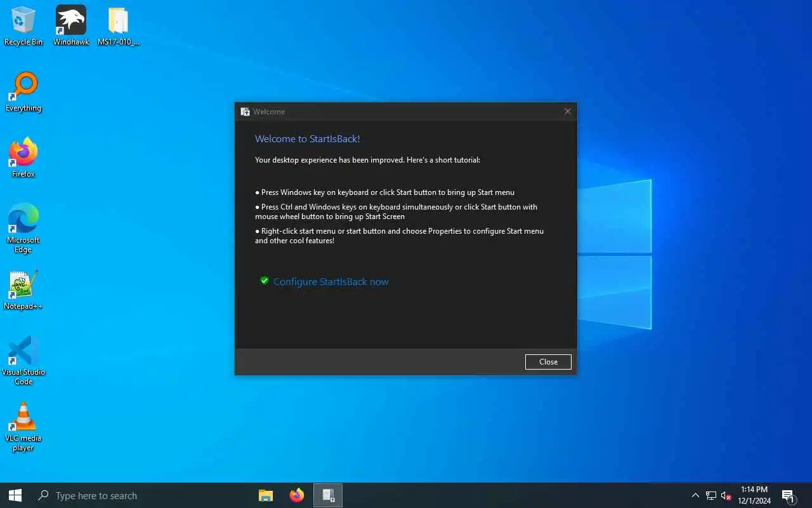Select the MS17-010 folder on desktop
Image resolution: width=812 pixels, height=508 pixels.
tap(119, 26)
